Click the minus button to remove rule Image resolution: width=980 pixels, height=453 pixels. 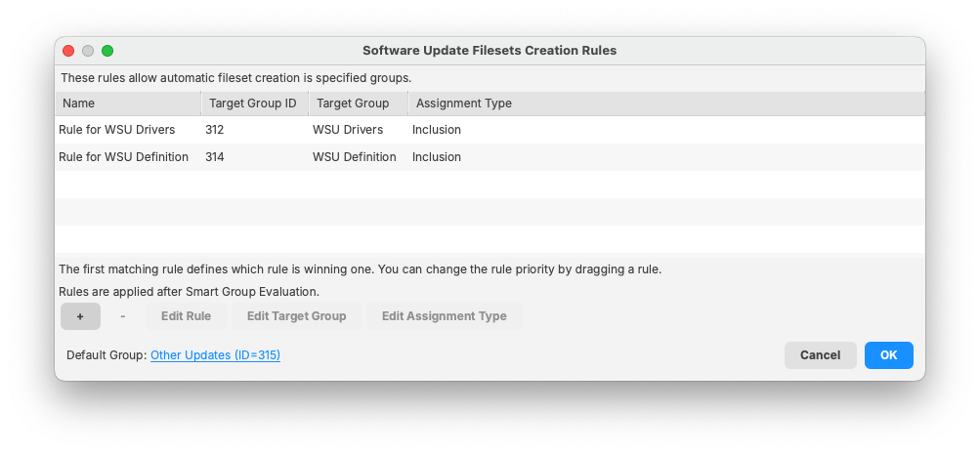pyautogui.click(x=122, y=316)
